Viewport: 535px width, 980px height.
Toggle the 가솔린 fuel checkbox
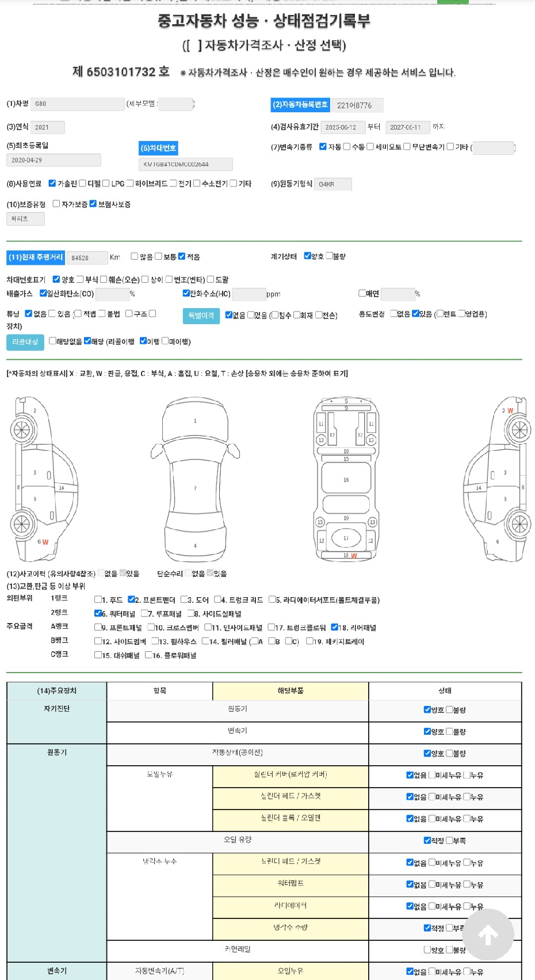tap(52, 184)
